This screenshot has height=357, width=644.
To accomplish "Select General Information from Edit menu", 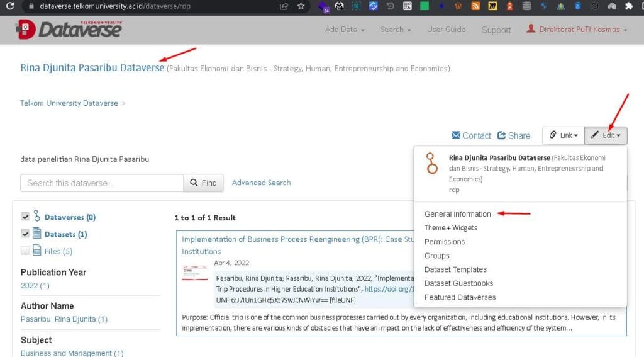I will tap(458, 214).
